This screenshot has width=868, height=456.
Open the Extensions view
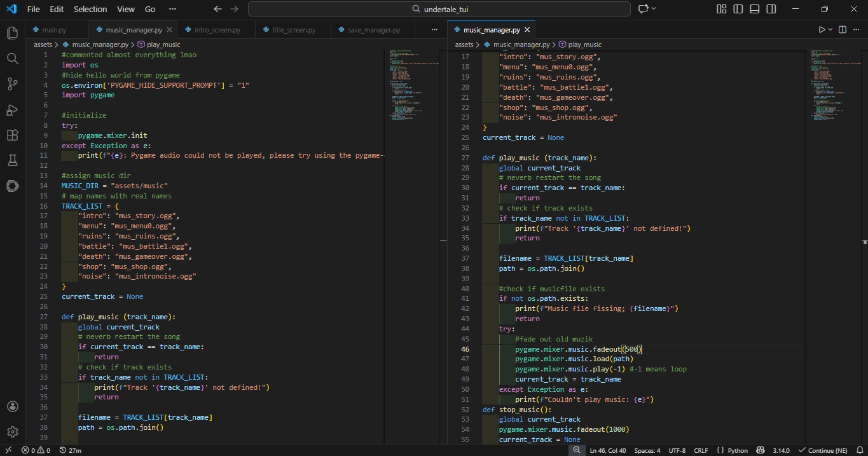point(12,135)
